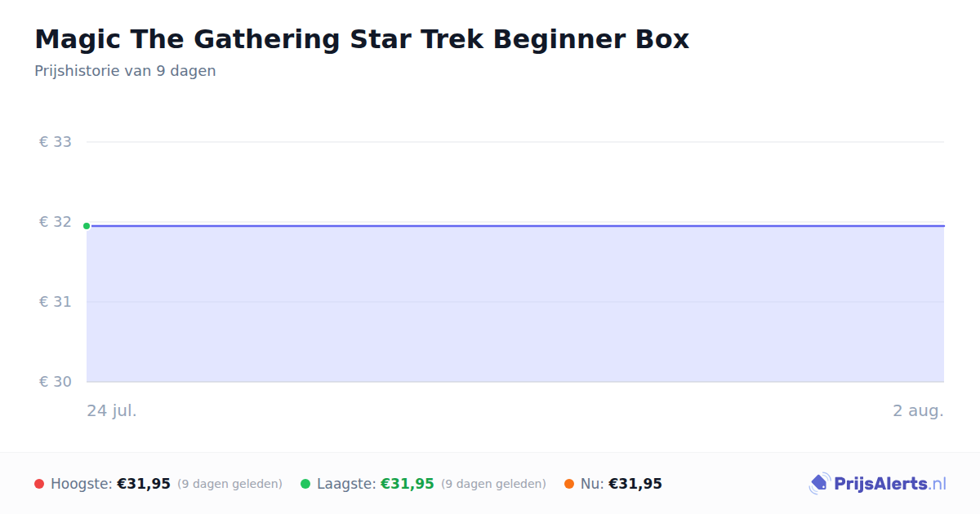Click the Laagste €31,95 green price value
This screenshot has width=980, height=514.
tap(408, 484)
